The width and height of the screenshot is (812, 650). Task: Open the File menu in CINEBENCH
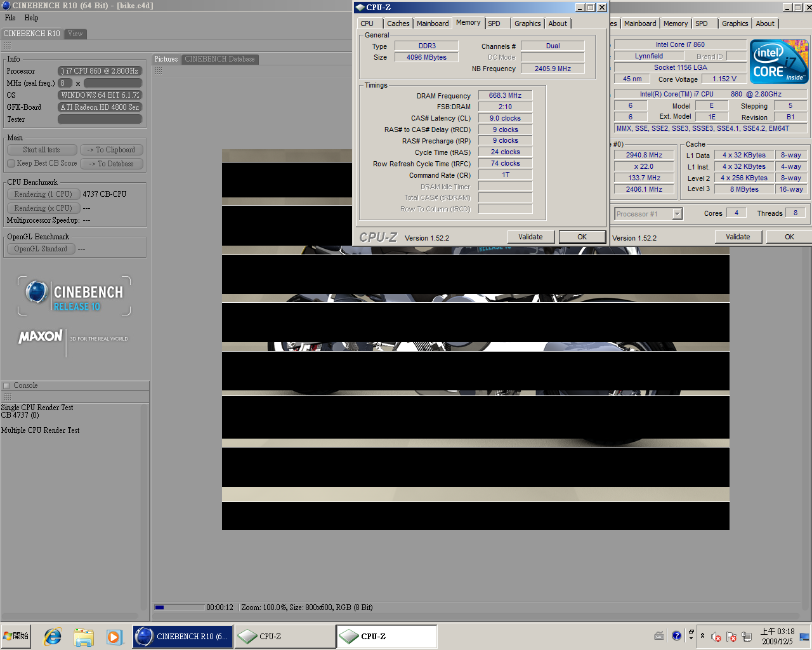point(10,18)
